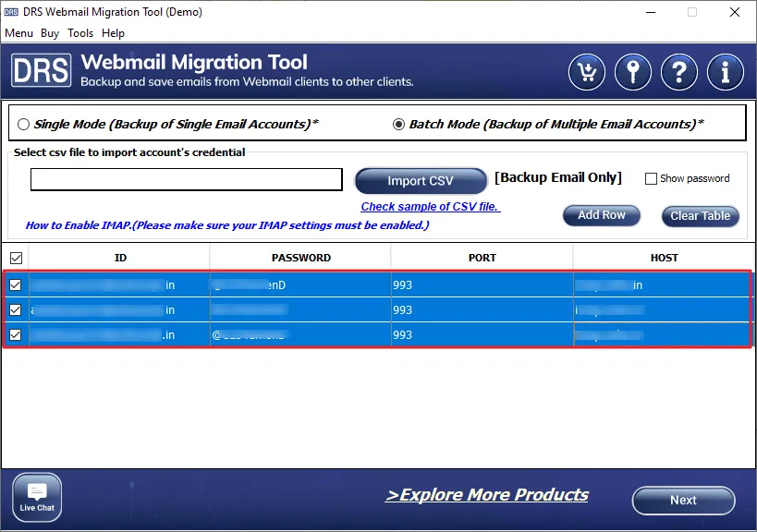
Task: Click the Clear Table button
Action: (x=700, y=215)
